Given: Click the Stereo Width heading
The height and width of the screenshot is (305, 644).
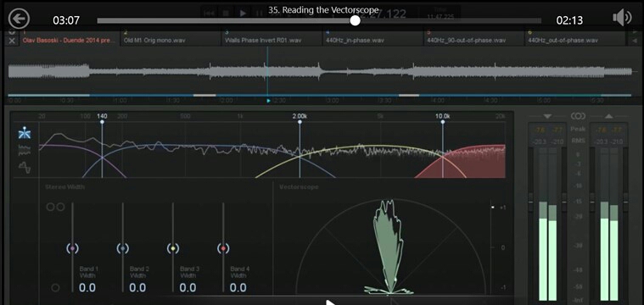Looking at the screenshot, I should point(64,187).
